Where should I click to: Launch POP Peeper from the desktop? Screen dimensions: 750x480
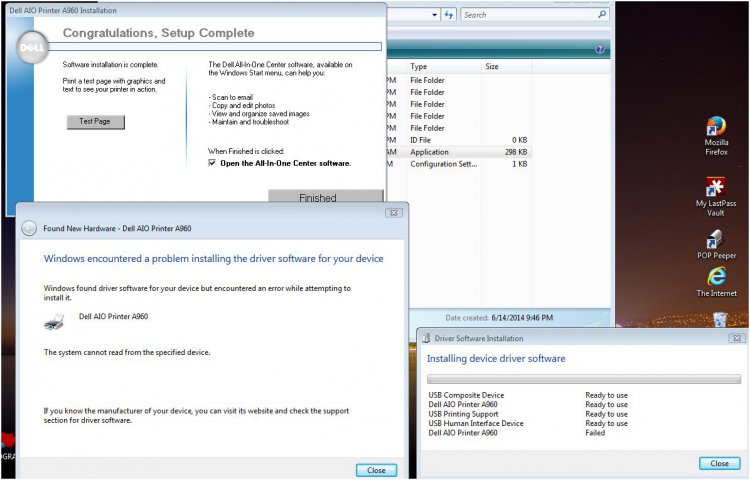tap(716, 241)
